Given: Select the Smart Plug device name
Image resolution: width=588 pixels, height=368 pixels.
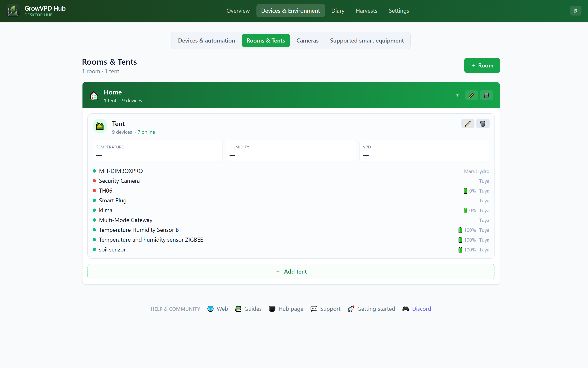Looking at the screenshot, I should [112, 201].
